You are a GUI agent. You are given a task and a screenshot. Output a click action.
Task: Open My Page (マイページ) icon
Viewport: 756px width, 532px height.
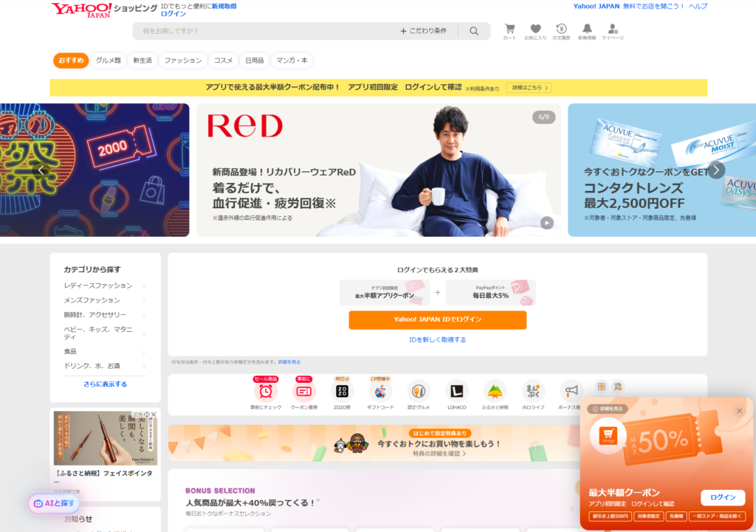click(x=613, y=30)
